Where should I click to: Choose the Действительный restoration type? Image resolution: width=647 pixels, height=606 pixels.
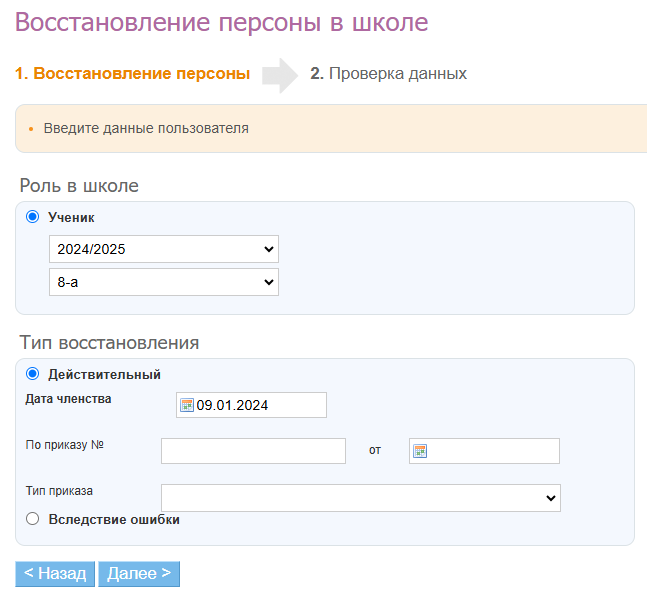coord(32,374)
